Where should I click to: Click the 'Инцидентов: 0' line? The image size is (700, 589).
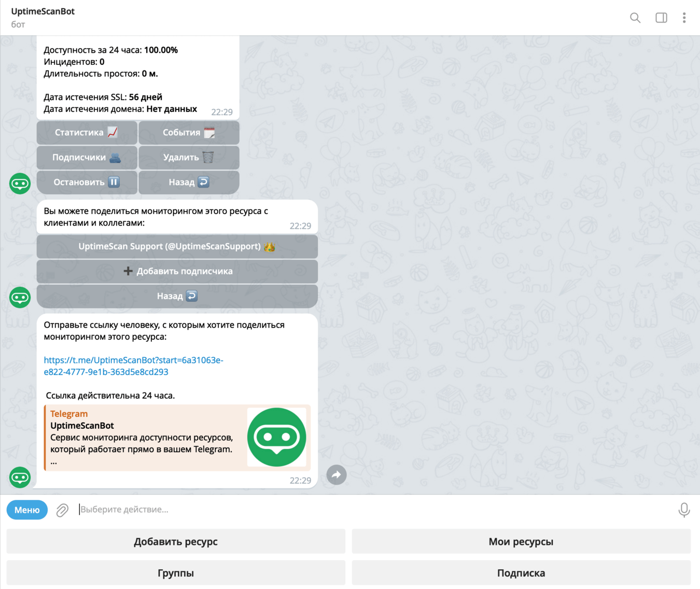pos(74,62)
